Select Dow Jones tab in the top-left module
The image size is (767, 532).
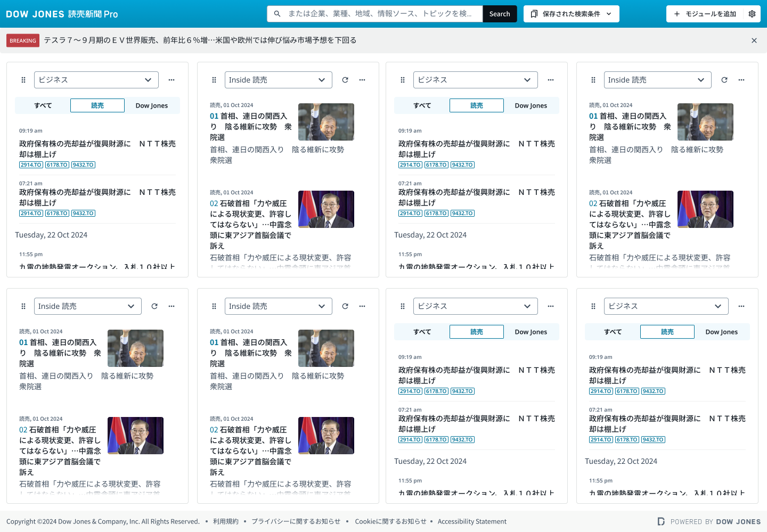(x=152, y=105)
